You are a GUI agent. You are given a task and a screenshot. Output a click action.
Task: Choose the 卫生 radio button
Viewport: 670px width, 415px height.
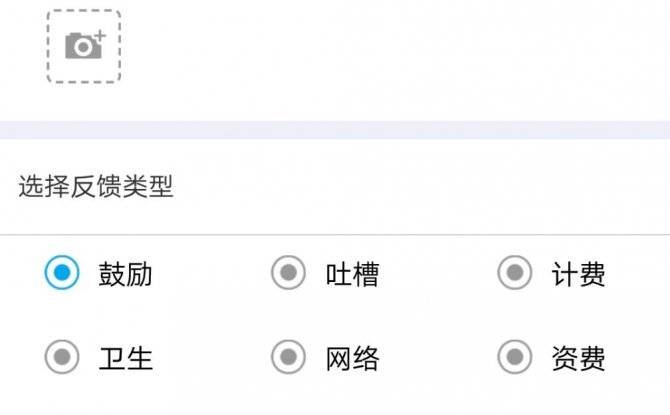click(62, 357)
